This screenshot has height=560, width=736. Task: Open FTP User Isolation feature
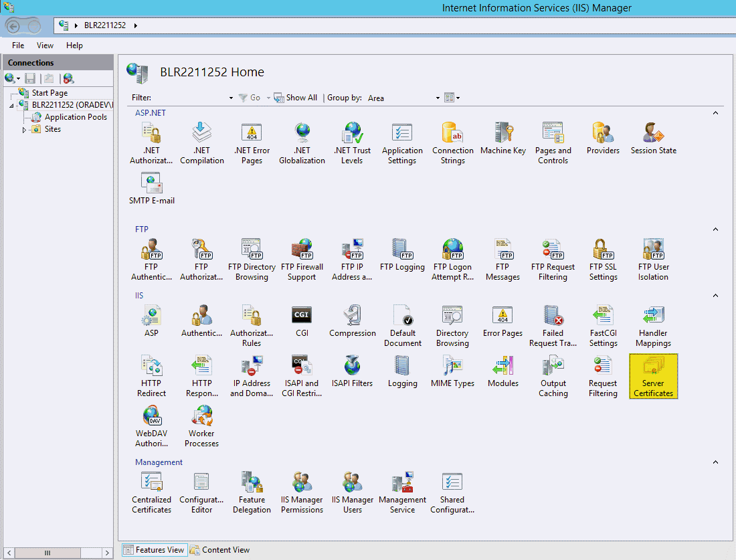click(654, 260)
